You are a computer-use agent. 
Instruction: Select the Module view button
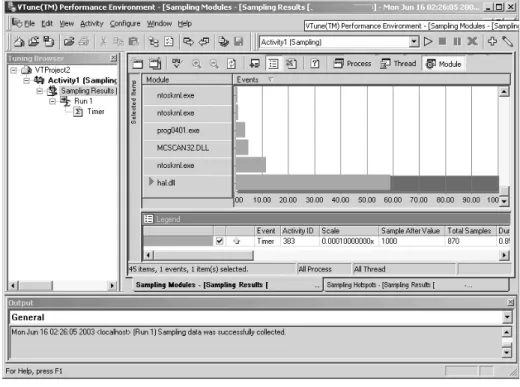444,64
